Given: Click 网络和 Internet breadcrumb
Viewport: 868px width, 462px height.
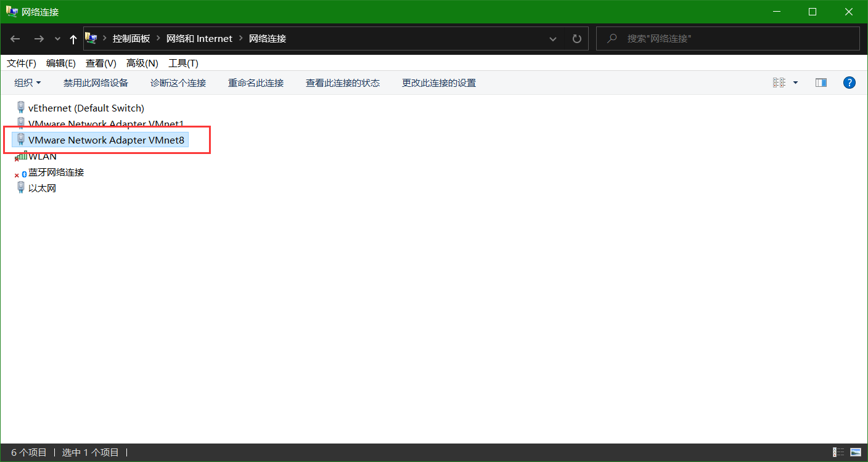Looking at the screenshot, I should pyautogui.click(x=199, y=38).
